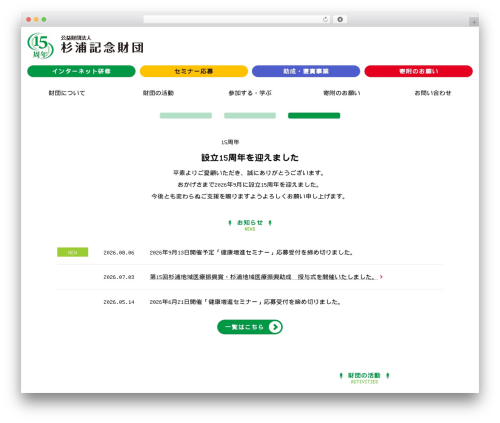Viewport: 500px width, 423px height.
Task: Open the yellow セミナー応募 button
Action: pyautogui.click(x=194, y=71)
